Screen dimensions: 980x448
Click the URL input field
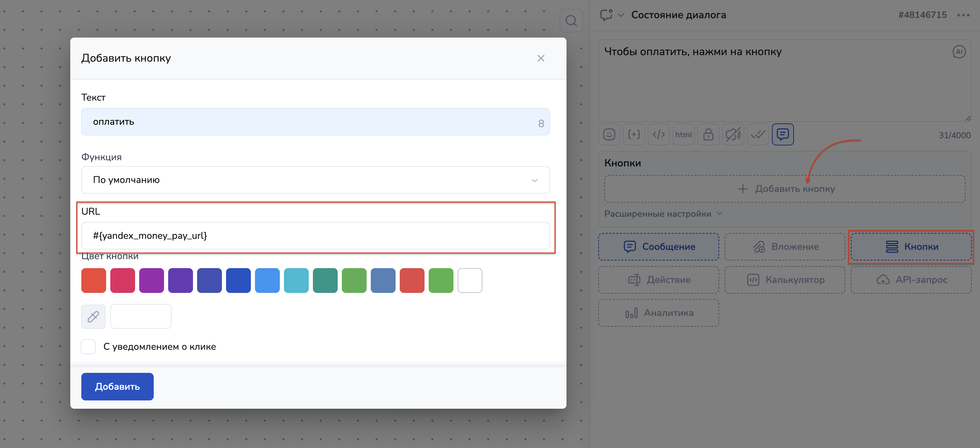click(x=315, y=236)
